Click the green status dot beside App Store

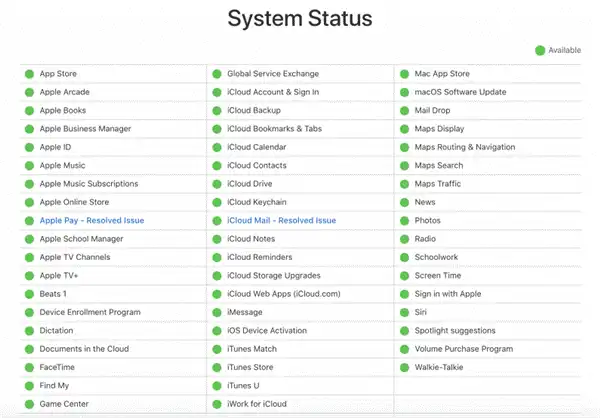tap(29, 74)
